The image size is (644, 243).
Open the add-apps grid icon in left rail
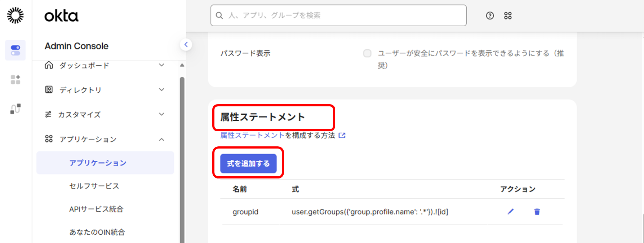click(x=15, y=79)
